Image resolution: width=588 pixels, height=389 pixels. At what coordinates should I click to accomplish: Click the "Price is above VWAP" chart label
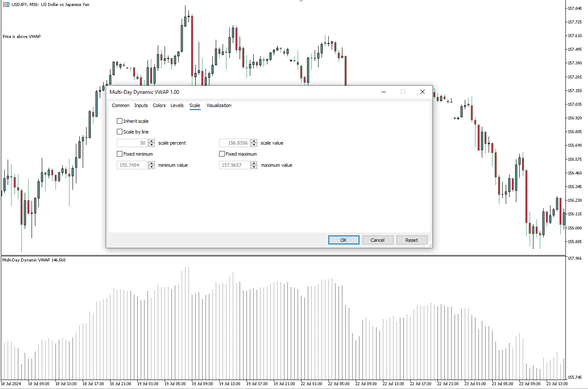pyautogui.click(x=22, y=37)
